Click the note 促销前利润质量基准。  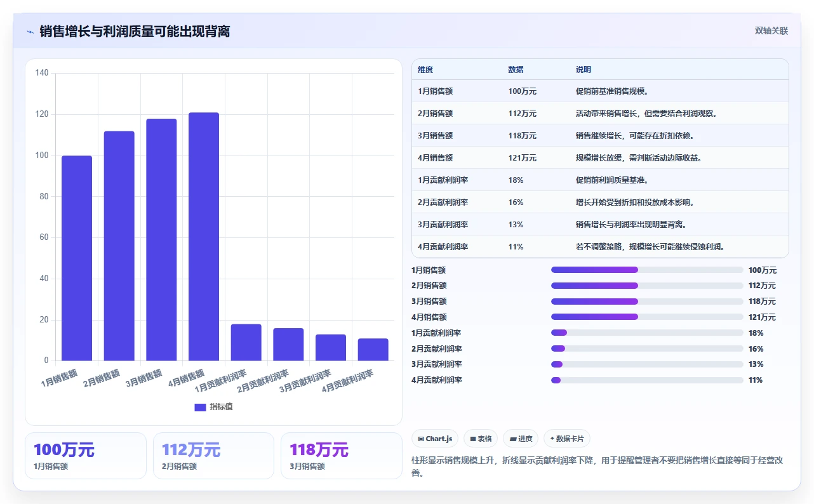(611, 180)
